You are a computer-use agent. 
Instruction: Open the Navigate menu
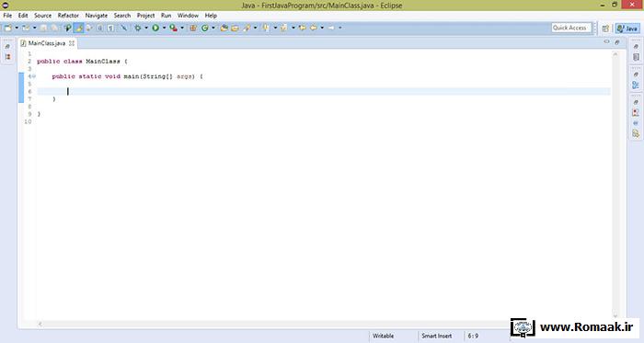coord(96,16)
